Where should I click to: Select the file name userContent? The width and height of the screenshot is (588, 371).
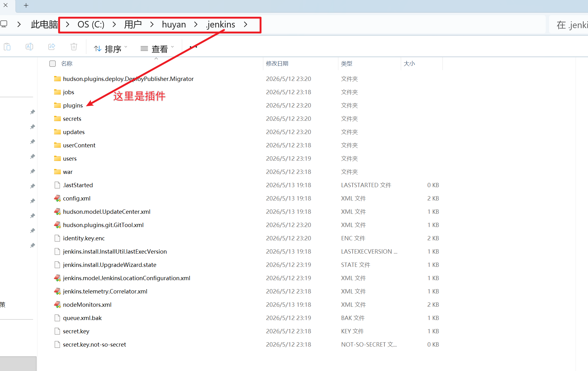(79, 145)
